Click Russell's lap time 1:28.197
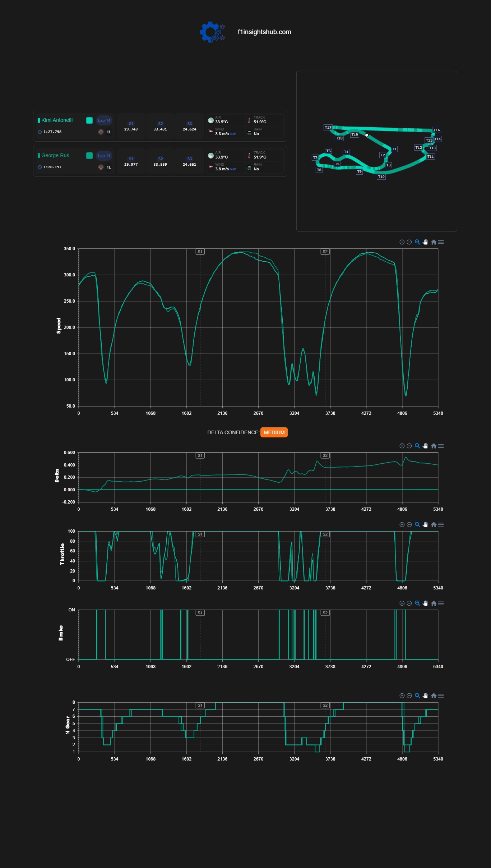 coord(52,167)
